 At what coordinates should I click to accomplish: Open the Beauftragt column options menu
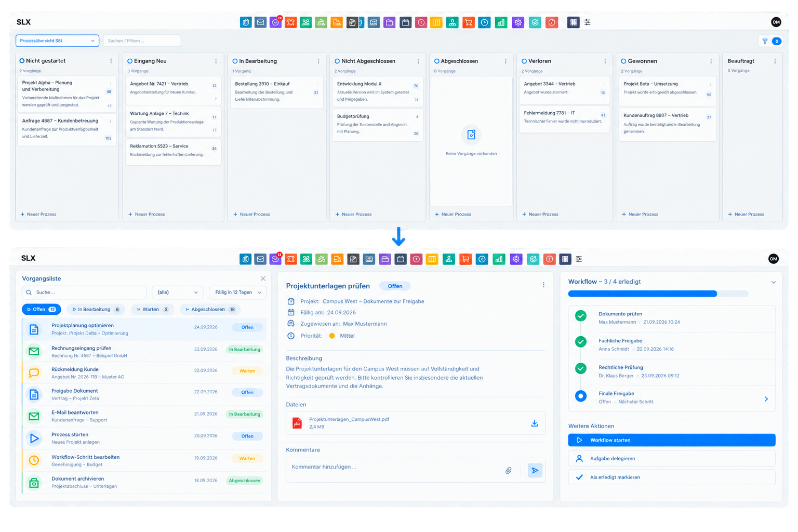(775, 61)
